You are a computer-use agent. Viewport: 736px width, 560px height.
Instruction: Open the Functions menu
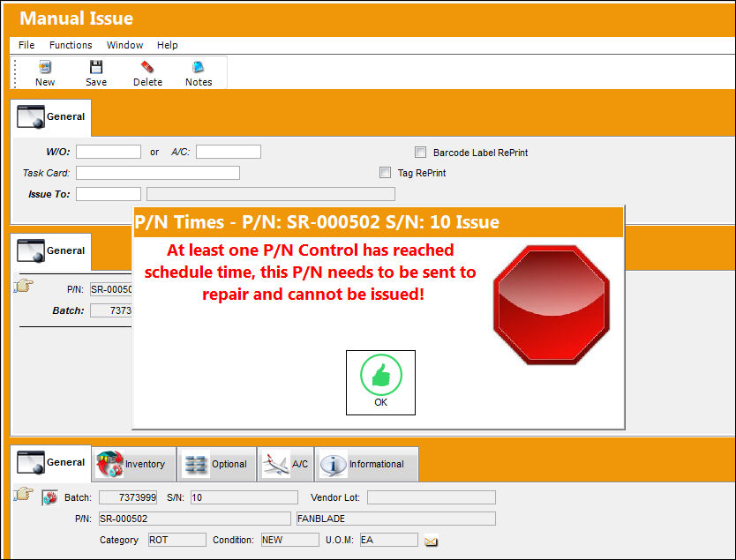point(71,45)
